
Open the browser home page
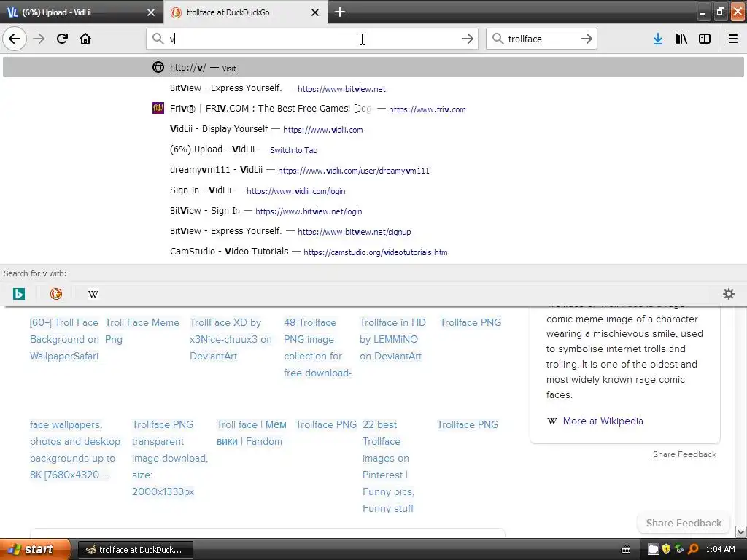[x=85, y=39]
